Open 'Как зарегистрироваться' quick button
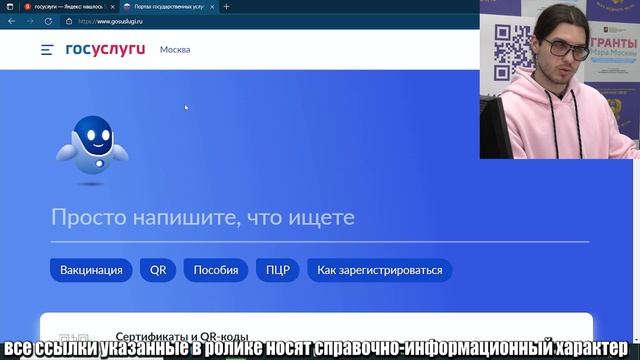The image size is (640, 360). point(380,270)
